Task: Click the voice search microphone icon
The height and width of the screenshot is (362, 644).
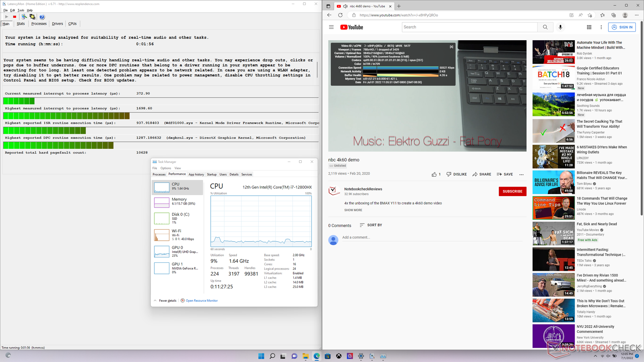Action: pyautogui.click(x=560, y=27)
